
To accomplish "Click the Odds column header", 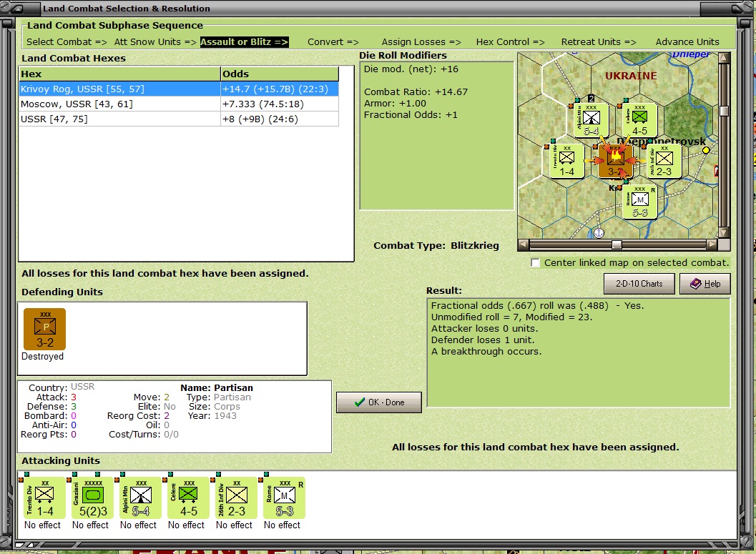I will tap(280, 74).
